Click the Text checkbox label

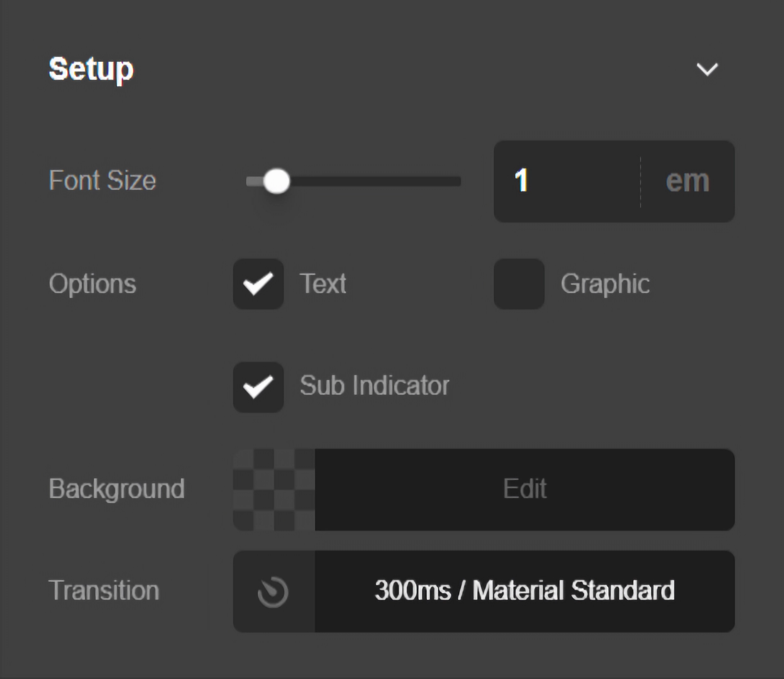[x=323, y=284]
